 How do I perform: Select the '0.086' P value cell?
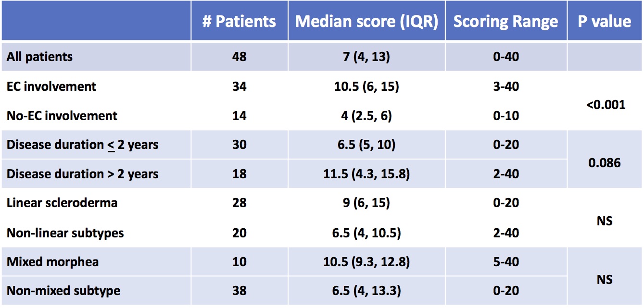click(x=605, y=163)
